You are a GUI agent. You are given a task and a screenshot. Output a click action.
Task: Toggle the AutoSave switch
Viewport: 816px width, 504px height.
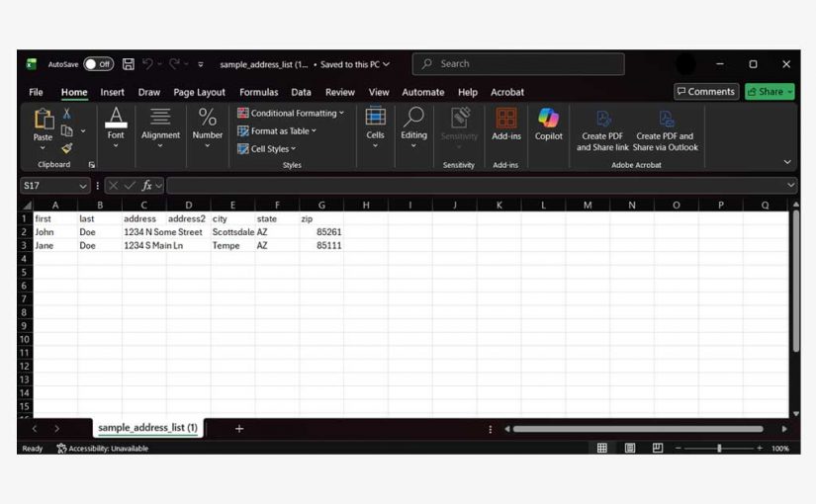(98, 64)
